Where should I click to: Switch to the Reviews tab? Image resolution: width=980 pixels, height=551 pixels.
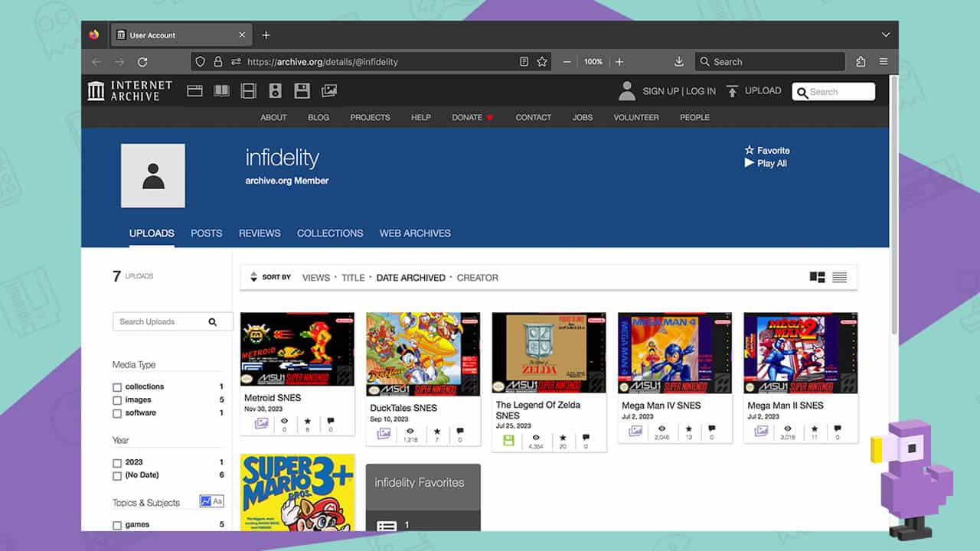[260, 233]
